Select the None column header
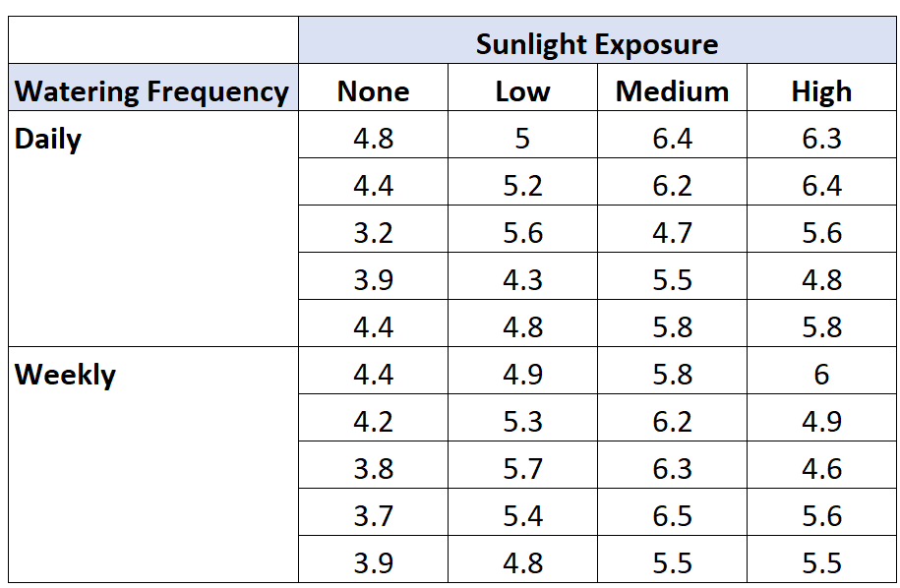The width and height of the screenshot is (900, 588). [373, 88]
